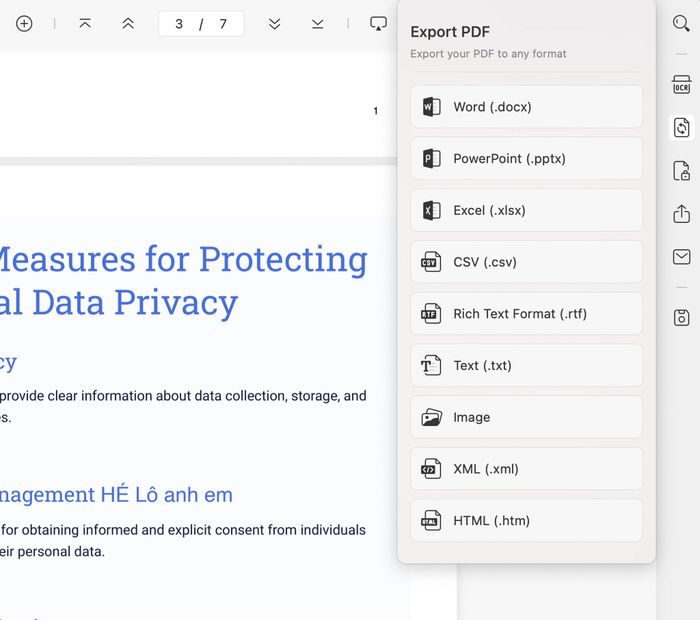The image size is (700, 620).
Task: Export PDF to PowerPoint (.pptx)
Action: click(526, 159)
